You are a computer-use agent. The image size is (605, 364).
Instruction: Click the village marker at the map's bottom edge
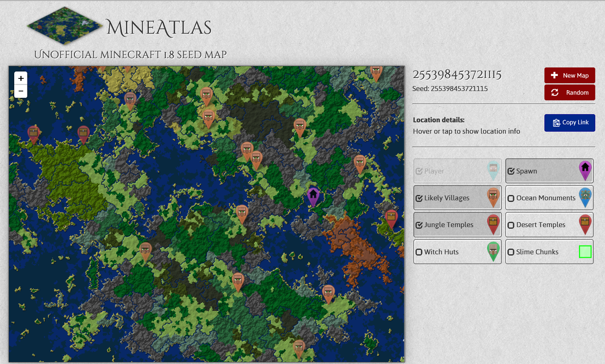299,349
